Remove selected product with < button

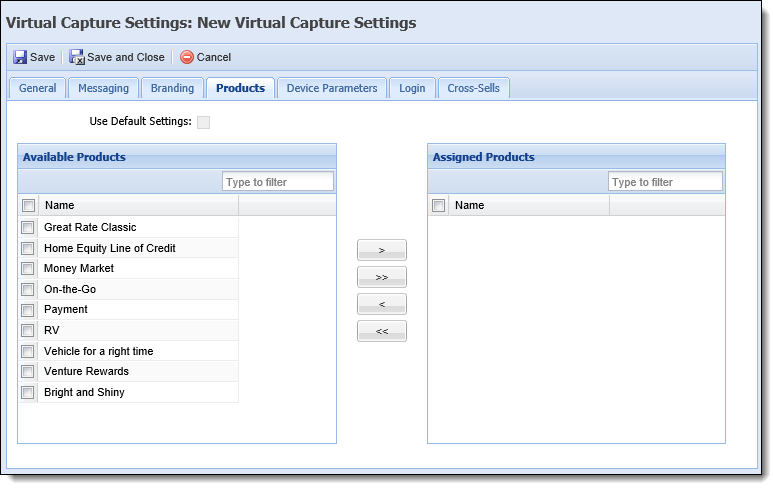pos(382,304)
